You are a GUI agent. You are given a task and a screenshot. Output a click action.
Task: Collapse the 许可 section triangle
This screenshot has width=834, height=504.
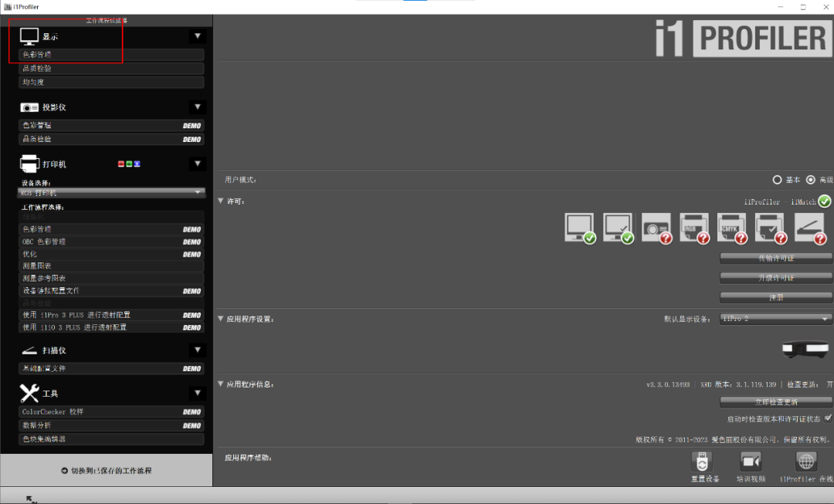pos(221,201)
